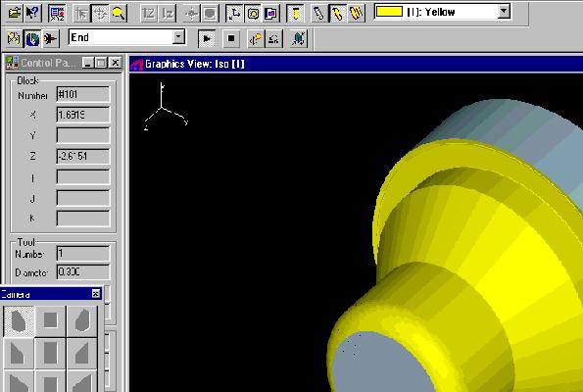Activate the context help pointer icon

pyautogui.click(x=32, y=13)
